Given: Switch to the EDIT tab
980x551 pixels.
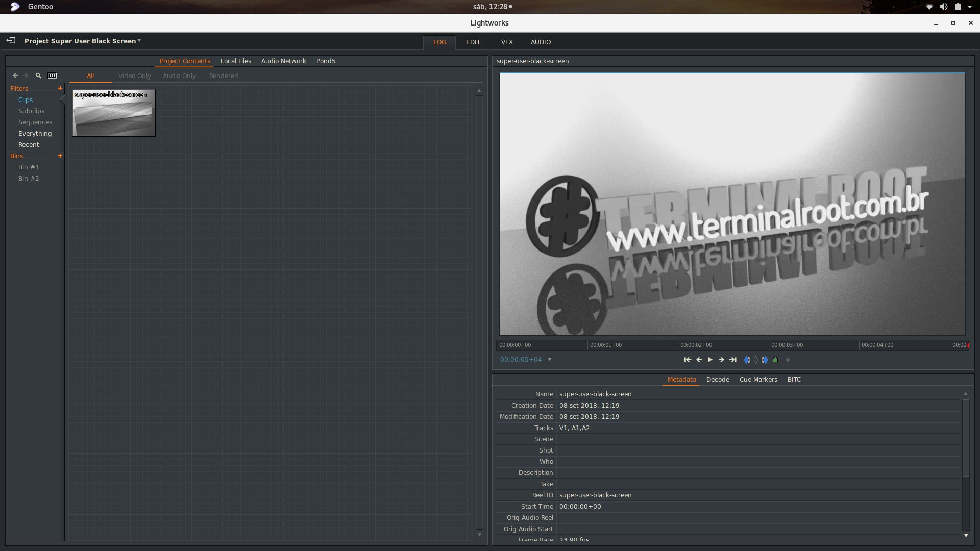Looking at the screenshot, I should 473,42.
